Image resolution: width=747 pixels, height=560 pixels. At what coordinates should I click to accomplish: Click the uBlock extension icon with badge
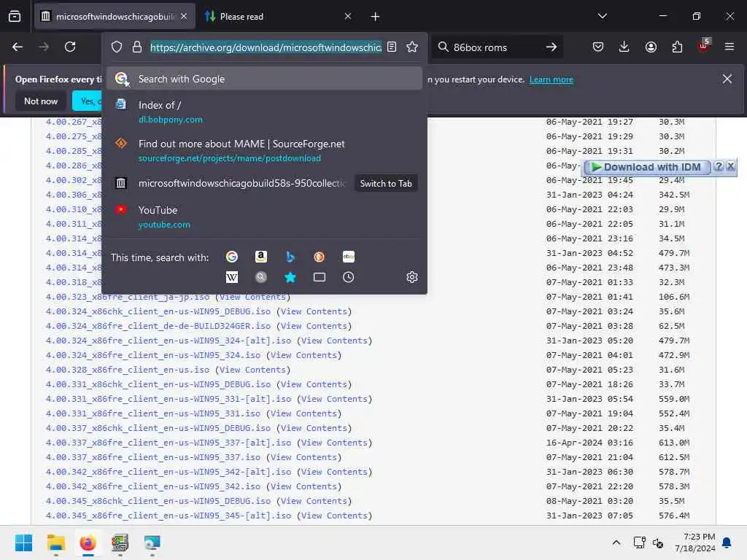click(704, 46)
